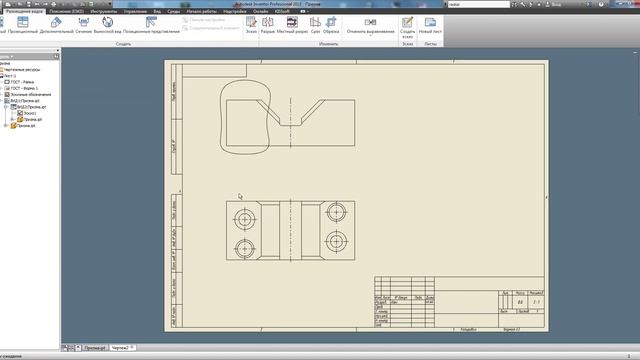Select the Срез slice tool
The height and width of the screenshot is (360, 640).
315,25
